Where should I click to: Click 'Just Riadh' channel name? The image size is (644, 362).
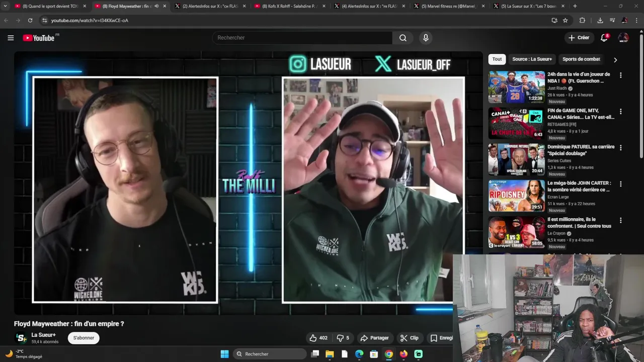tap(557, 88)
